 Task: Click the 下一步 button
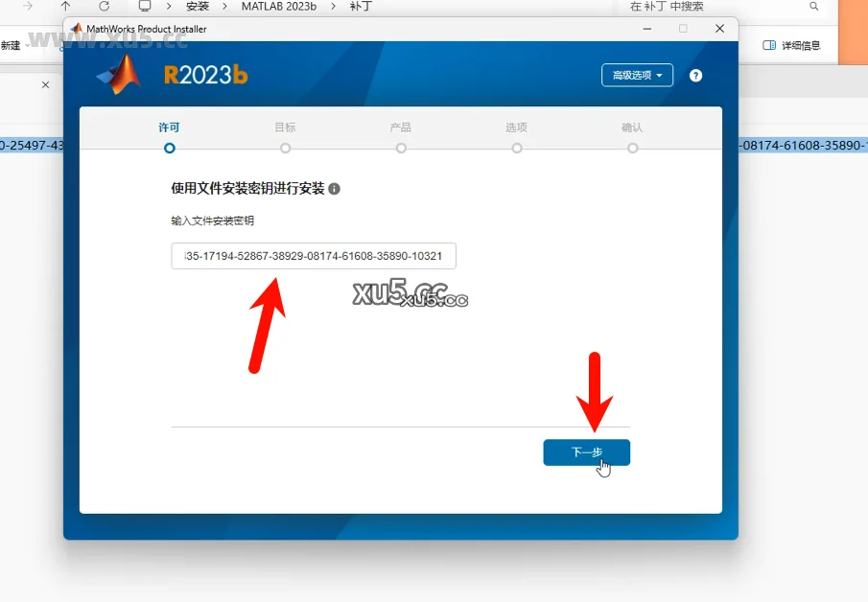(586, 451)
